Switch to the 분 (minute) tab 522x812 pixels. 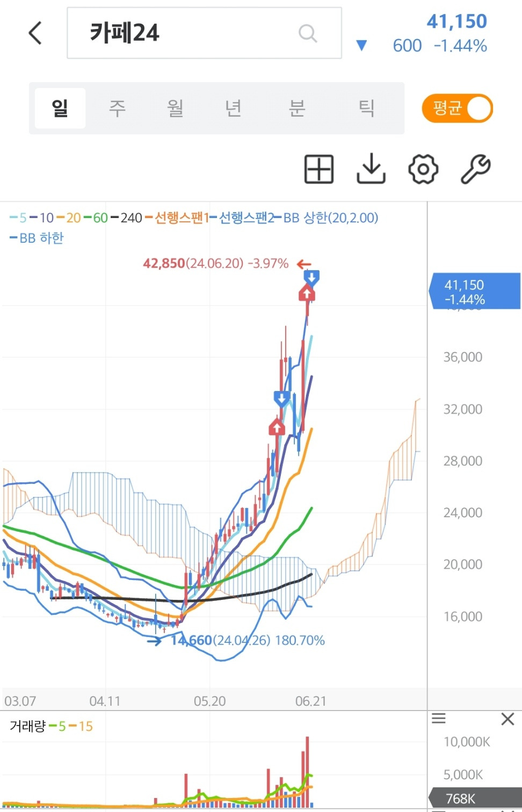point(296,108)
